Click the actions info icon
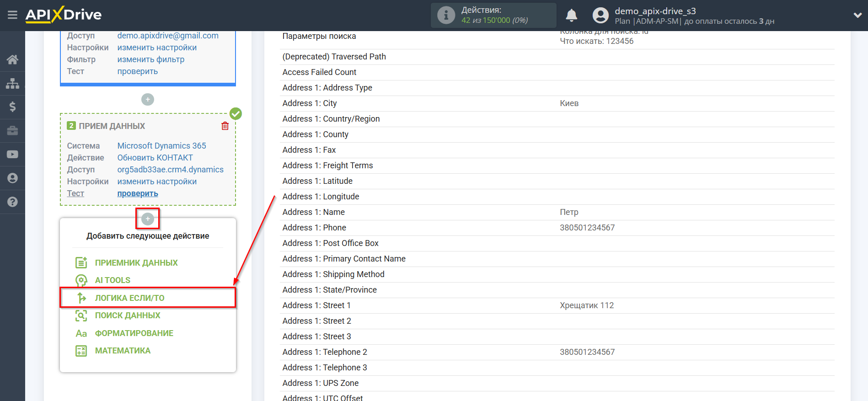Viewport: 868px width, 401px height. 446,15
